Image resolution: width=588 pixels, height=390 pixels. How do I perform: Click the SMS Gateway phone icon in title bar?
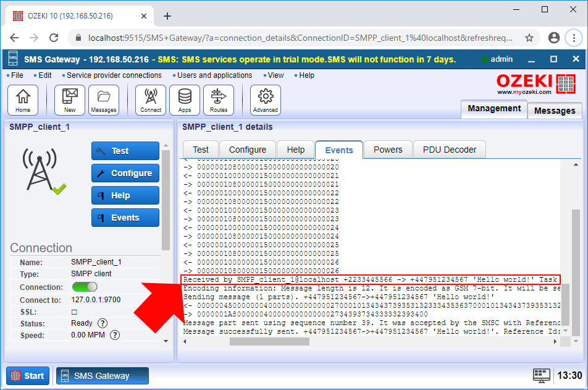13,59
